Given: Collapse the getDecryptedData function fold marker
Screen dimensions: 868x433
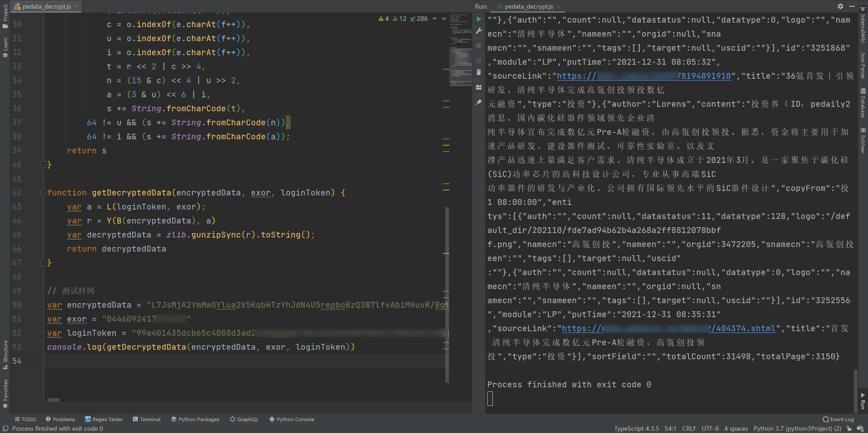Looking at the screenshot, I should (43, 193).
